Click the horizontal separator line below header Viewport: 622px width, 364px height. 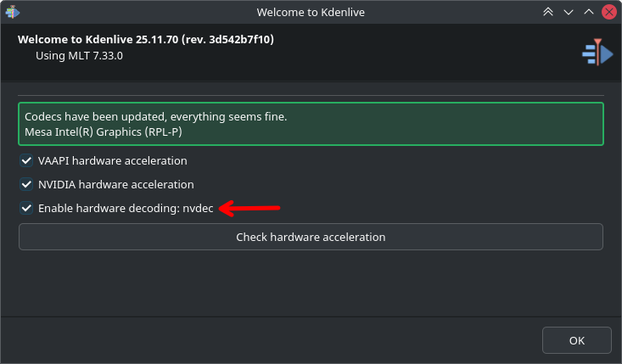pos(311,94)
